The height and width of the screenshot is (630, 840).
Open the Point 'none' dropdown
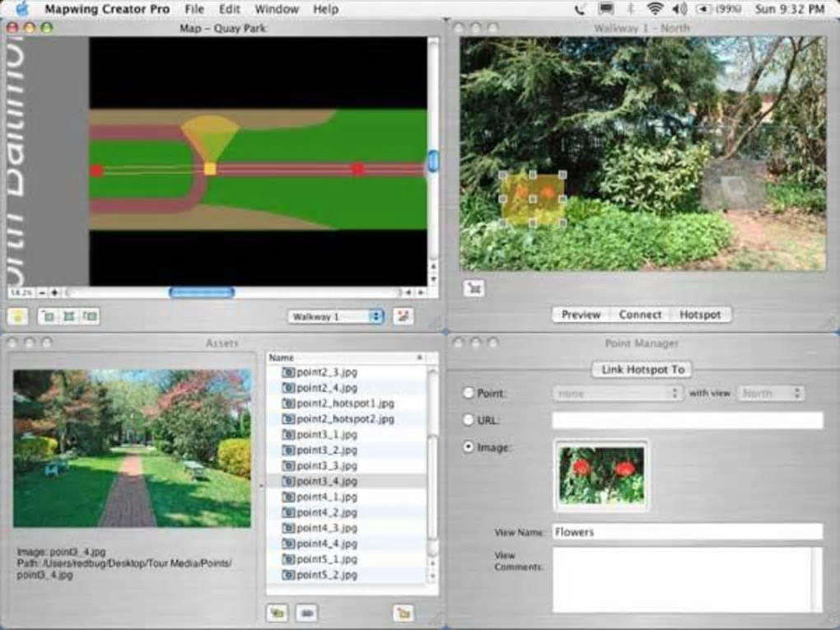pos(618,394)
